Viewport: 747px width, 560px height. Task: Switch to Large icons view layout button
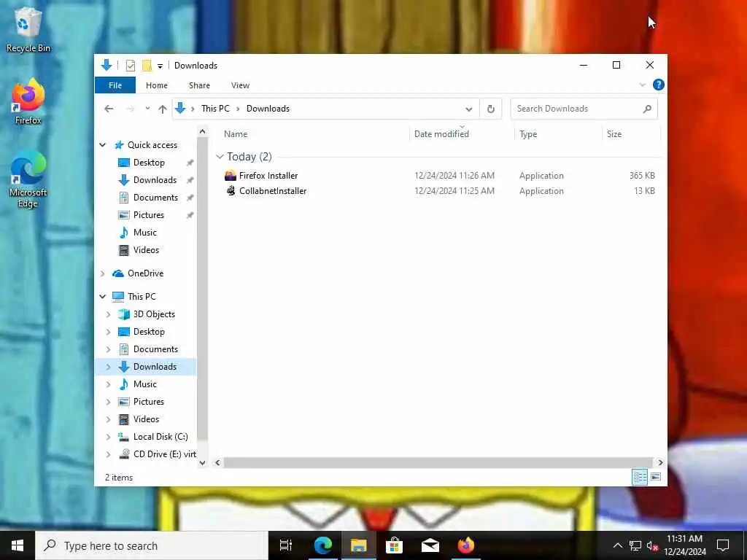coord(656,477)
